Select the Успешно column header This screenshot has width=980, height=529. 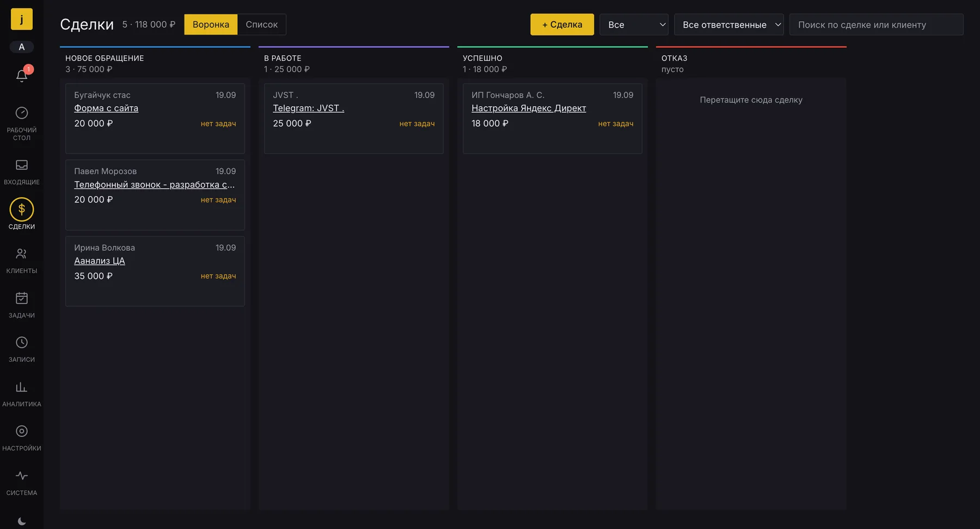(x=482, y=58)
